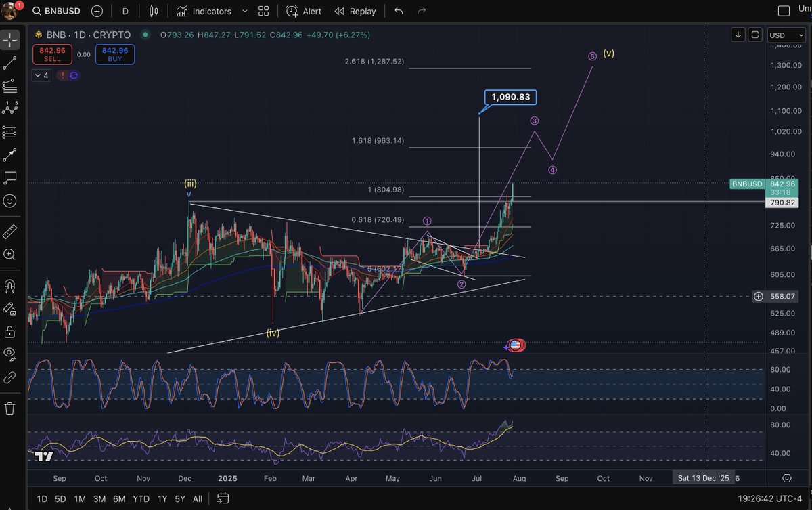Click the blue 842.96 BUY button
This screenshot has width=812, height=510.
click(115, 54)
